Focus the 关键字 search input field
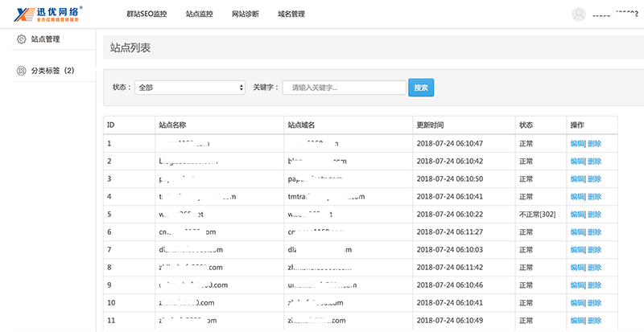The image size is (644, 332). point(343,88)
